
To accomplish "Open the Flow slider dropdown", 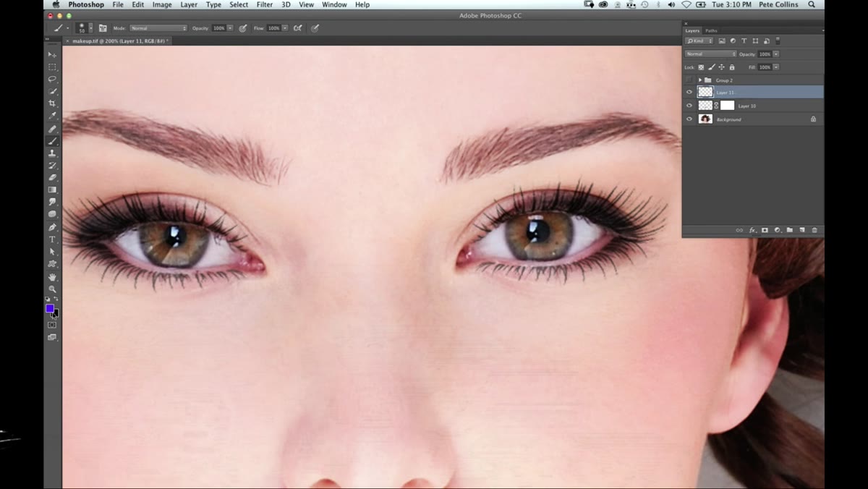I will [285, 28].
